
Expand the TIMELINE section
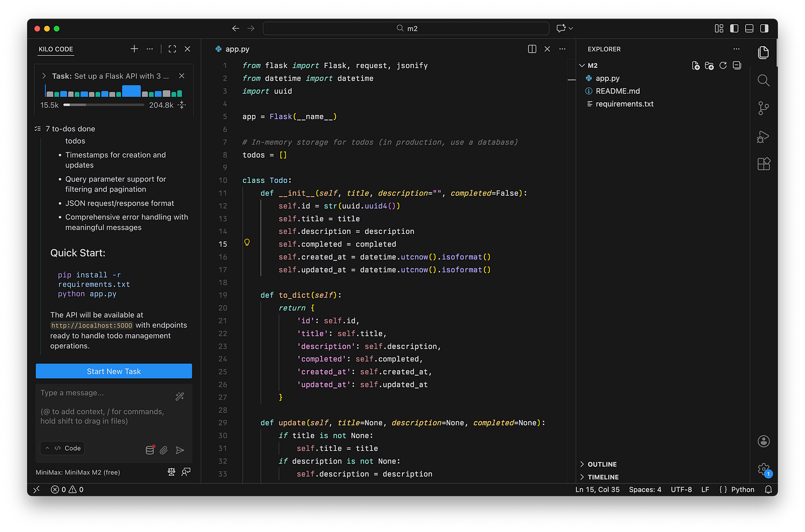point(603,477)
